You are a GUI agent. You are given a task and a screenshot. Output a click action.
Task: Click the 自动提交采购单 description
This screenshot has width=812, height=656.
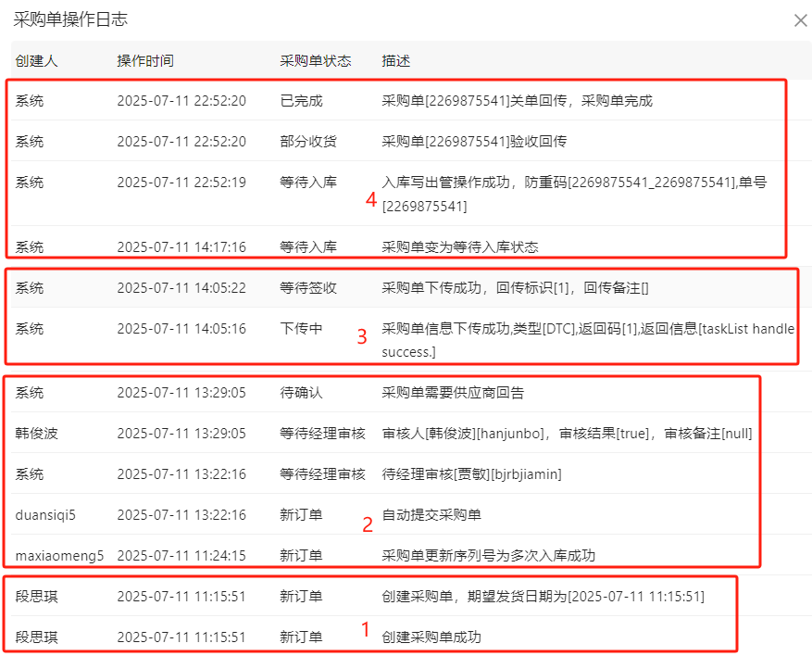click(431, 515)
